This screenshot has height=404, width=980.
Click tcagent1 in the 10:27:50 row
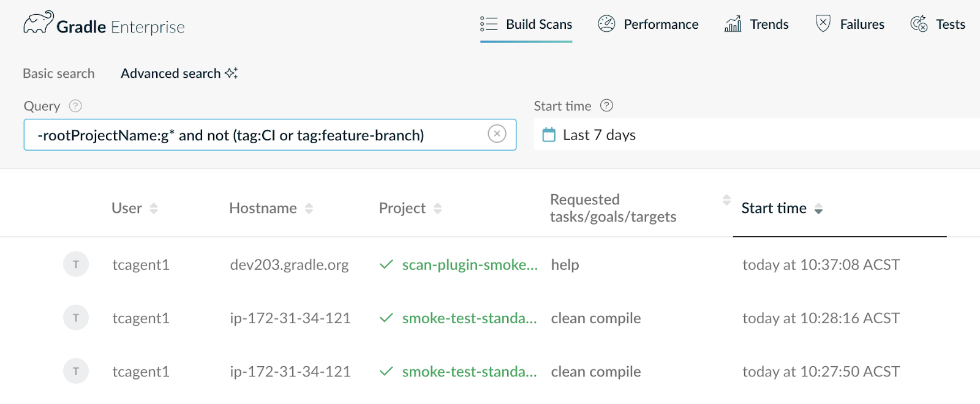(141, 371)
